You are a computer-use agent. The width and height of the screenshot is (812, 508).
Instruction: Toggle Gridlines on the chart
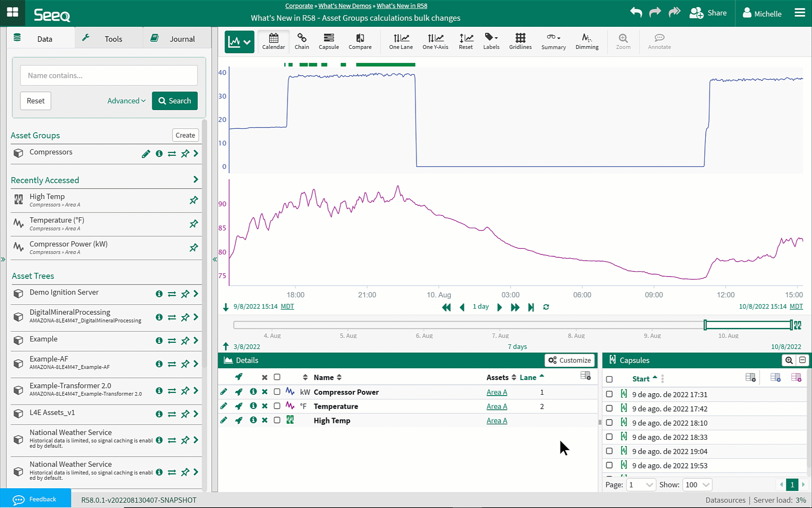(x=520, y=41)
